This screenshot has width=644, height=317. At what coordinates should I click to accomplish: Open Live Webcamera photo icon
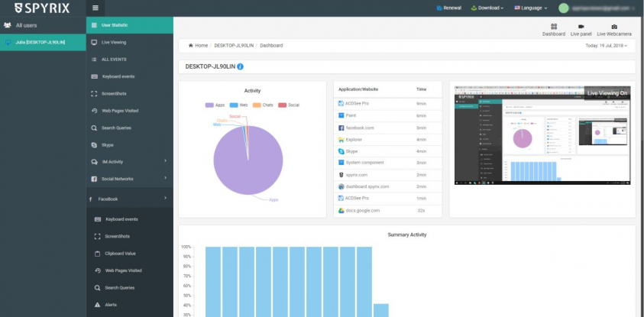[614, 27]
